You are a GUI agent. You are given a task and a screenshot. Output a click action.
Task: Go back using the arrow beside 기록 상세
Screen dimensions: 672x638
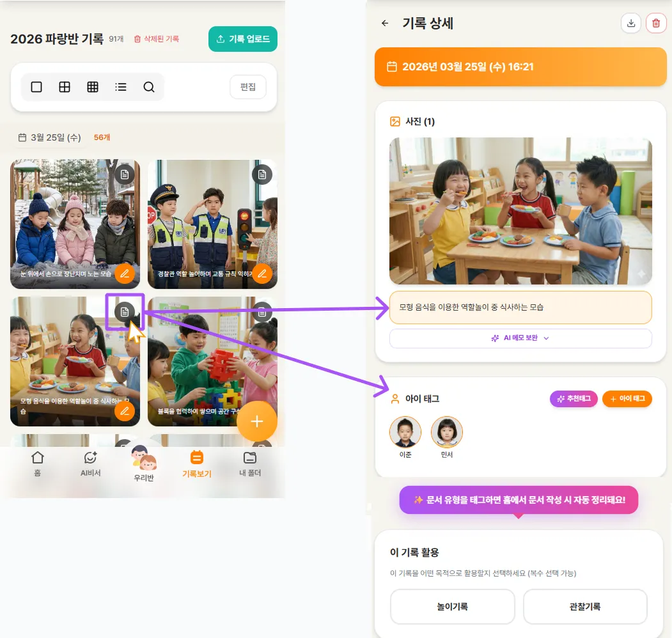click(385, 24)
